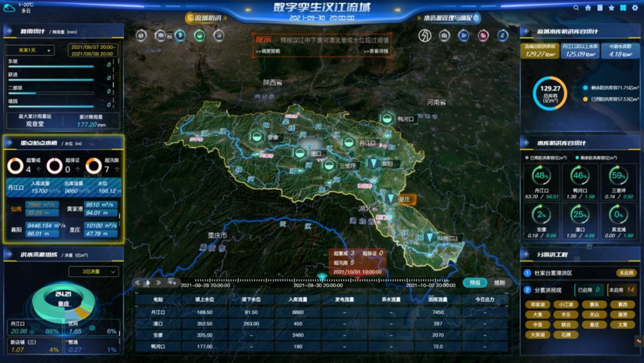Viewport: 644px width, 363px height.
Task: Click the 查看详情 link in alert box
Action: point(375,52)
